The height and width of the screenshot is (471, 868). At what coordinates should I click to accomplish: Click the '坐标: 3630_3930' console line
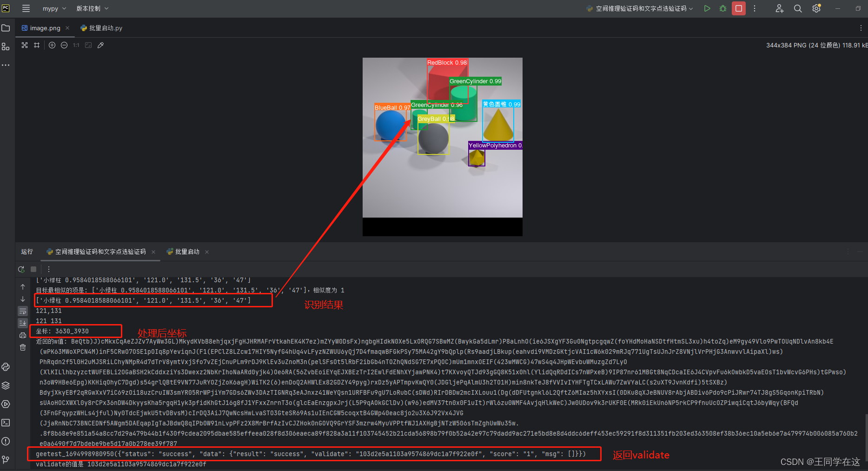pyautogui.click(x=62, y=331)
